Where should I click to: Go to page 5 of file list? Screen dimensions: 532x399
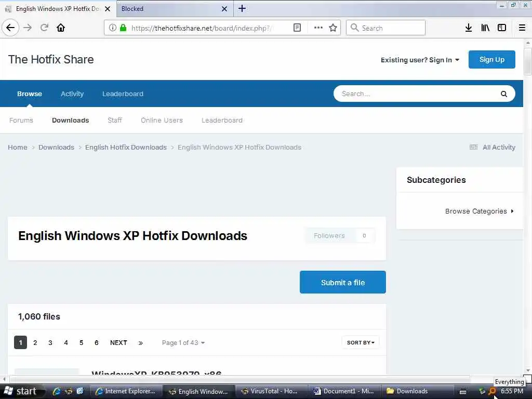81,343
